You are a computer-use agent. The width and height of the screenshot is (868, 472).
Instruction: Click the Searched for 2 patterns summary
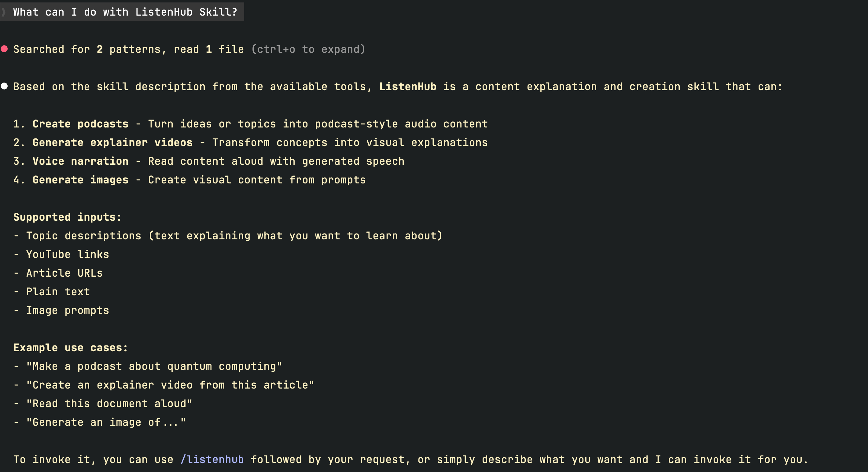128,49
